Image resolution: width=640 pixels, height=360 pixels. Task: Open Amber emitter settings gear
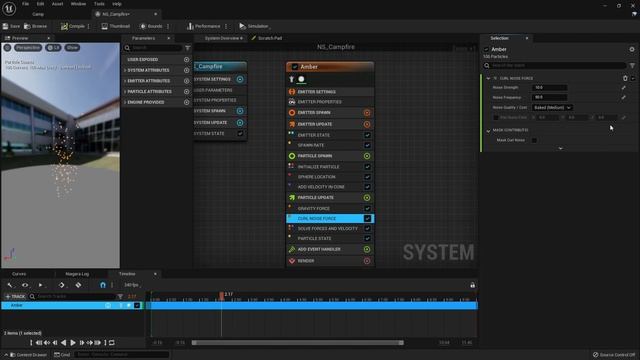pos(632,49)
